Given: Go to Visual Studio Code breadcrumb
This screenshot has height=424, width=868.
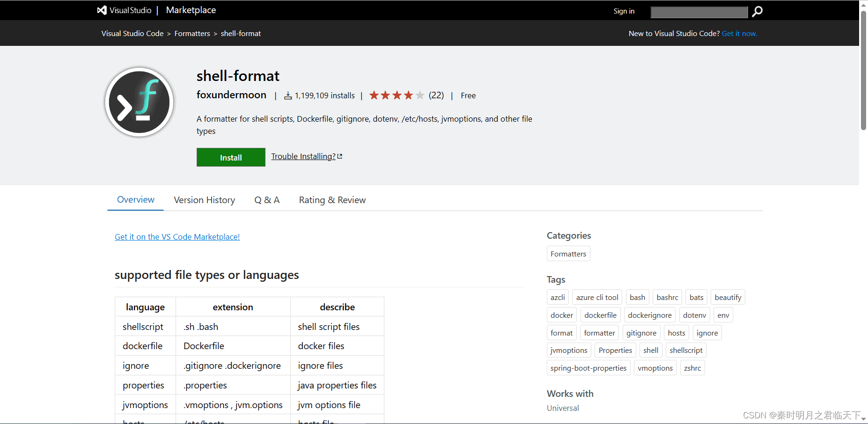Looking at the screenshot, I should (132, 34).
